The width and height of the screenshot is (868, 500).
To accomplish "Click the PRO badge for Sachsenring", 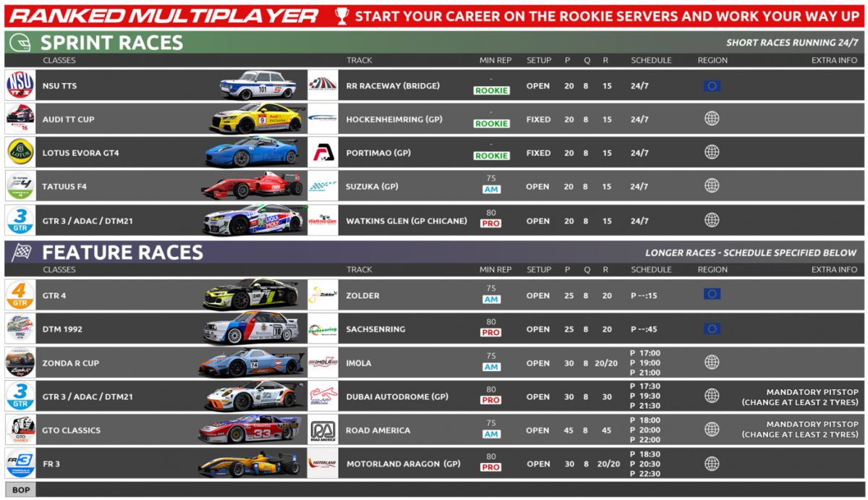I will pyautogui.click(x=491, y=333).
